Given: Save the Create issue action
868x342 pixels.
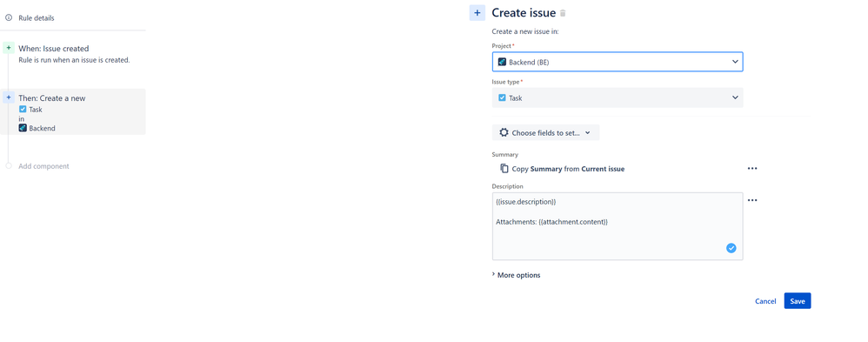Looking at the screenshot, I should pos(798,301).
